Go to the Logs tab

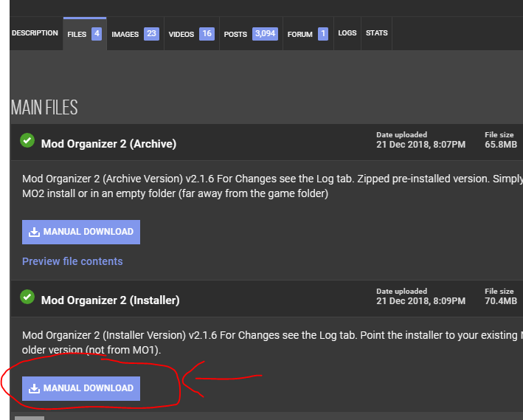tap(347, 33)
